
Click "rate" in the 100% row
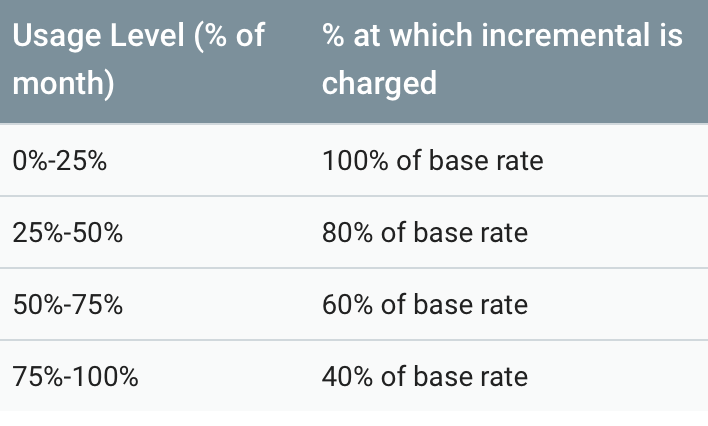pos(520,161)
